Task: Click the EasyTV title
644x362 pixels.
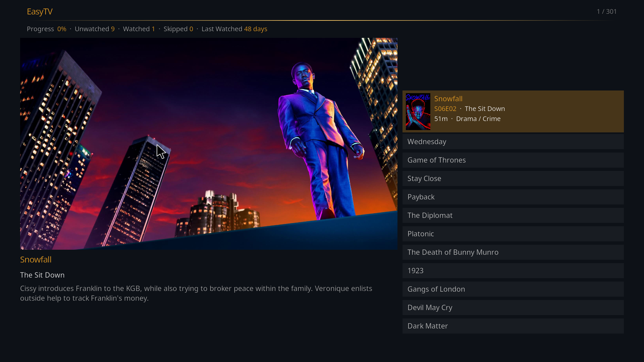Action: [40, 12]
